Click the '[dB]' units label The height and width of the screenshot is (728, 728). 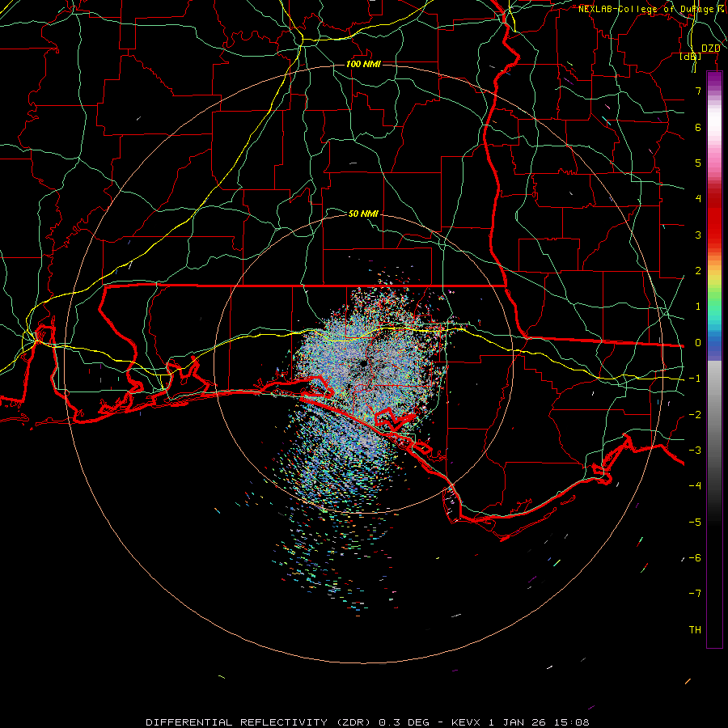pos(691,57)
